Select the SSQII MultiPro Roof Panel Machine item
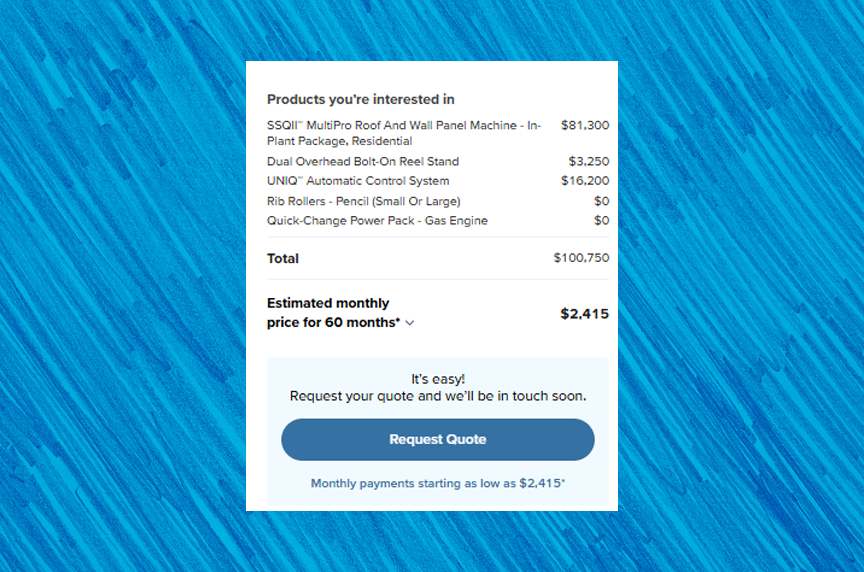 click(x=404, y=133)
